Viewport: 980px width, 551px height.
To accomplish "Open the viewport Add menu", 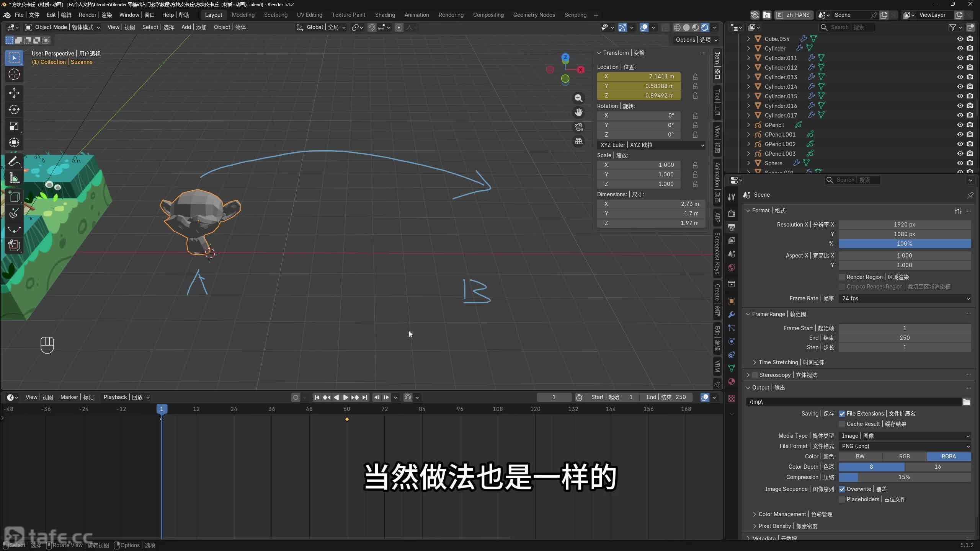I will 194,27.
